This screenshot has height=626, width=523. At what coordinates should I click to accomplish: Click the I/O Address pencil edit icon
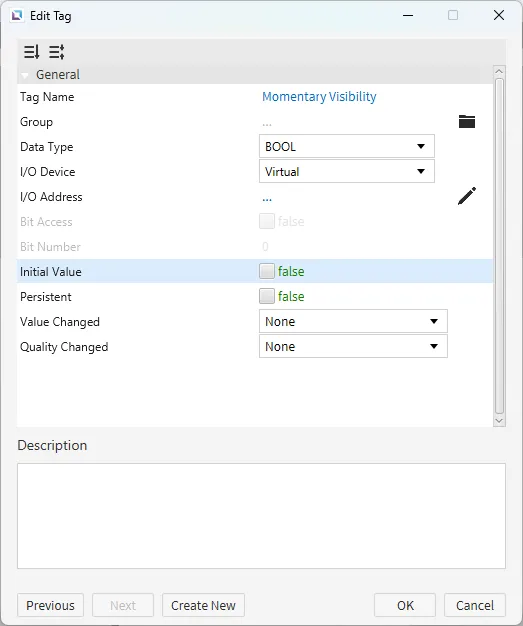coord(467,196)
